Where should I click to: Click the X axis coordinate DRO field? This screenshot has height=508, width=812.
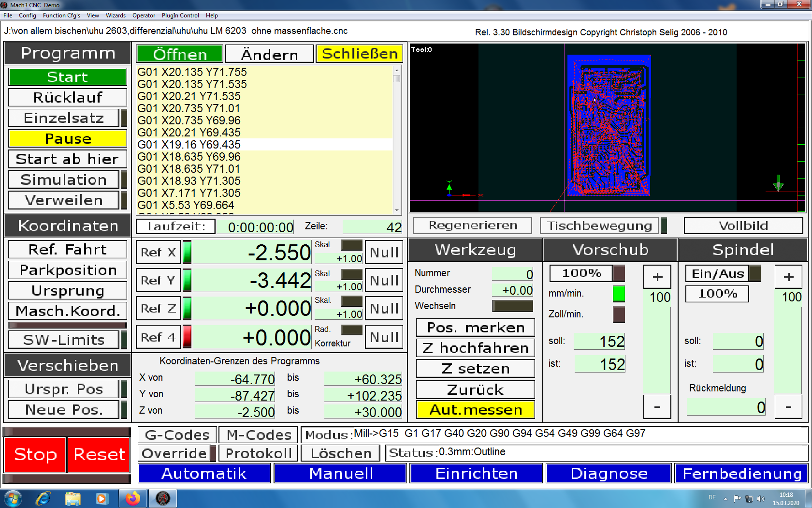point(252,252)
